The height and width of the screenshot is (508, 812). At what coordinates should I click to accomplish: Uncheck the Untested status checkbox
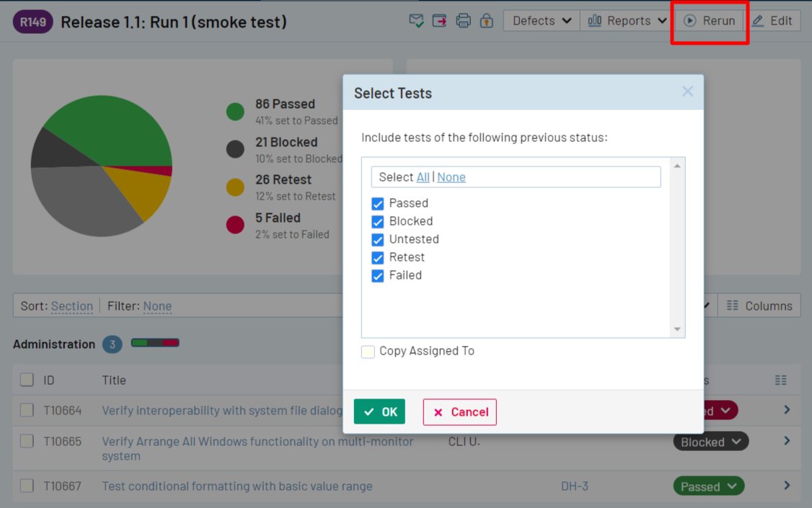pyautogui.click(x=378, y=239)
